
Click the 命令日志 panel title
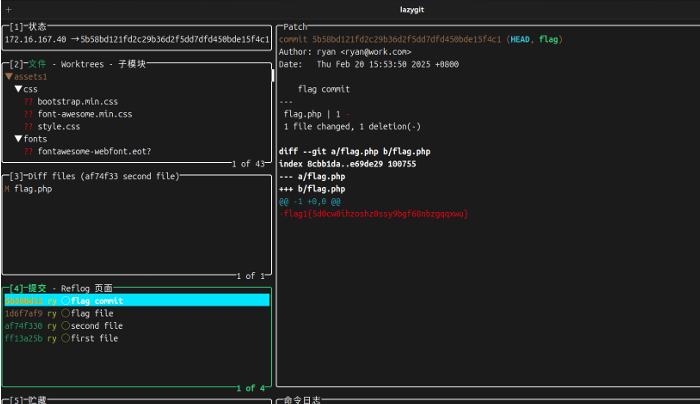pyautogui.click(x=302, y=400)
